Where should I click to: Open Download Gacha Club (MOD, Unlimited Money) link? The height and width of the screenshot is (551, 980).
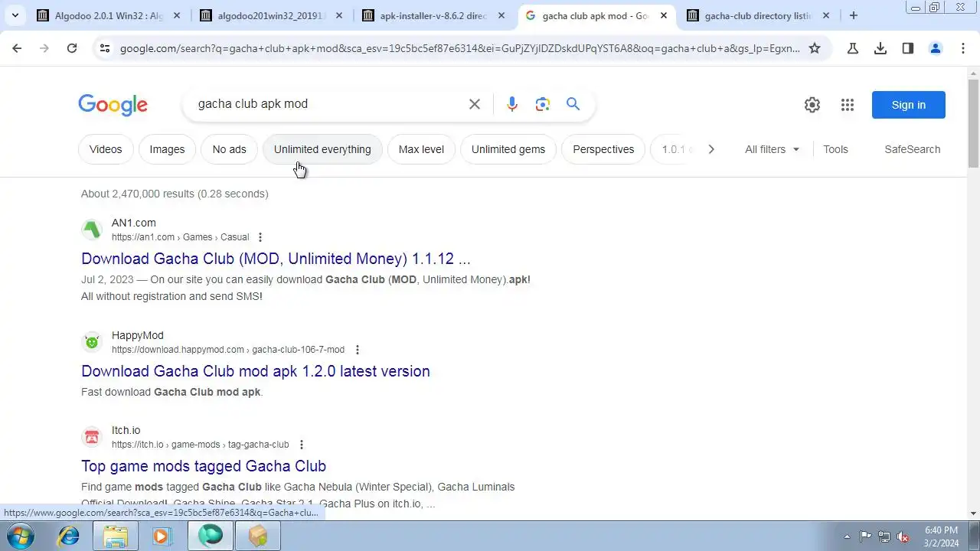(x=276, y=259)
